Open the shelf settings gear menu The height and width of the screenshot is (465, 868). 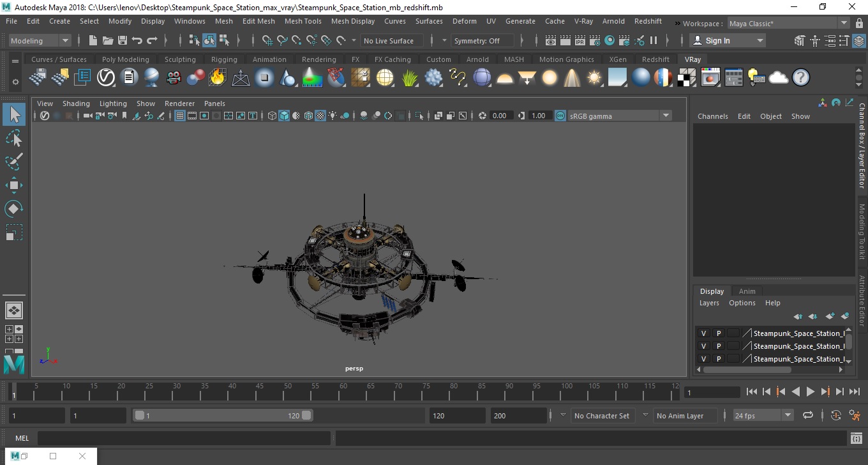[15, 82]
